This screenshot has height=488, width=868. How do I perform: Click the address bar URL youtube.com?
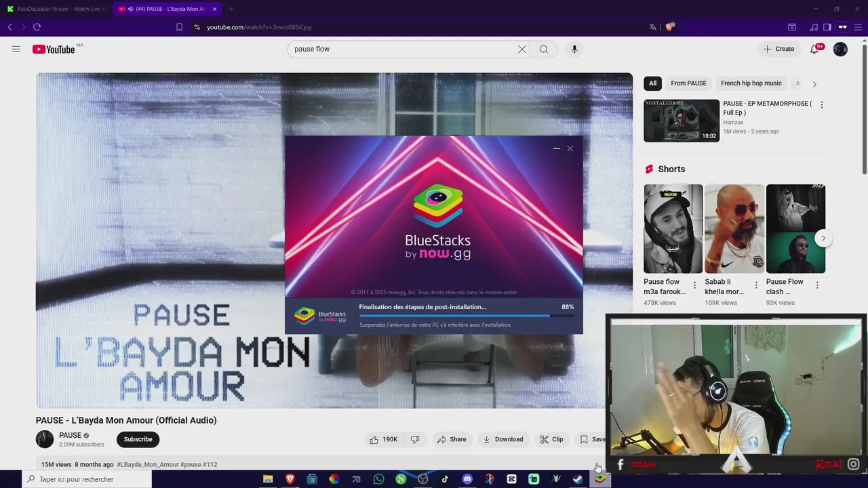[259, 27]
